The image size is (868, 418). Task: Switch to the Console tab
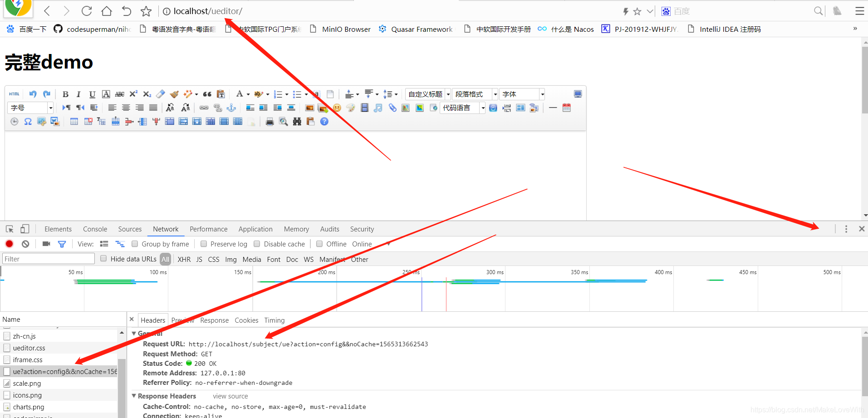95,229
